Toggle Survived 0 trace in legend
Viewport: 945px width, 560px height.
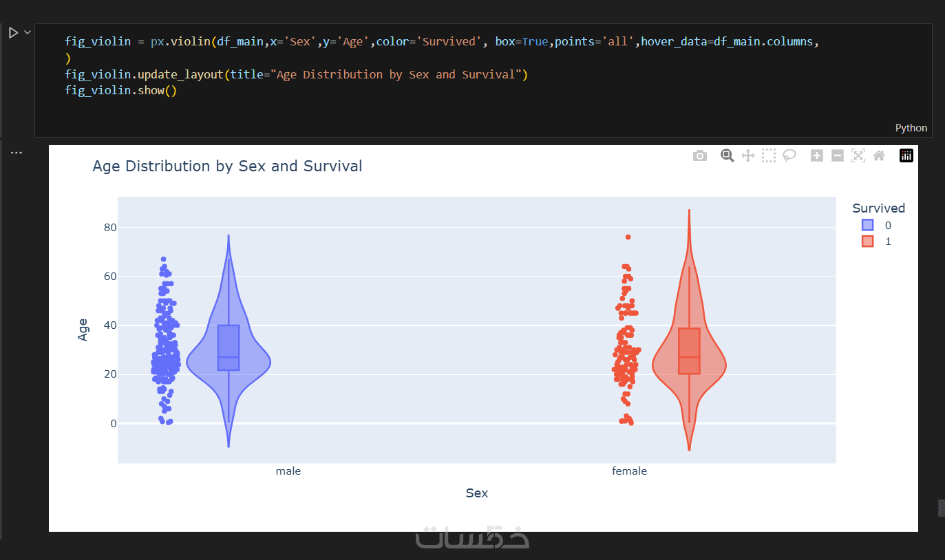[868, 225]
